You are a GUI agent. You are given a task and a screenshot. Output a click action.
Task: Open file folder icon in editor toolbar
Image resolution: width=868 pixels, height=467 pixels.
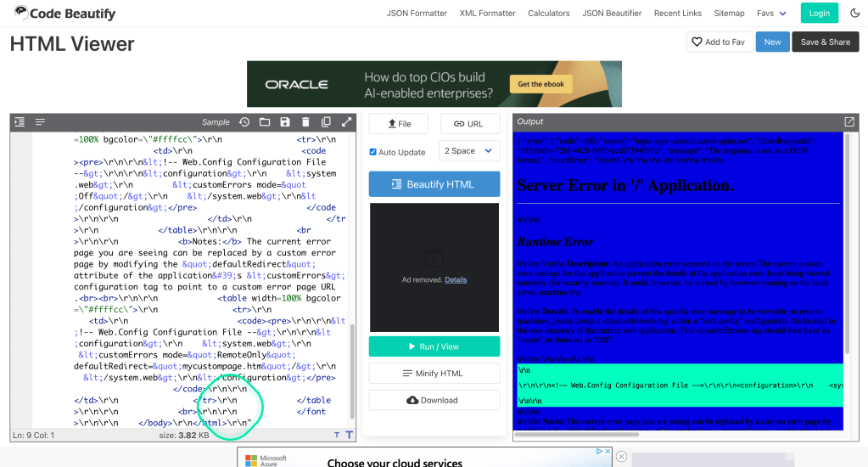click(265, 122)
